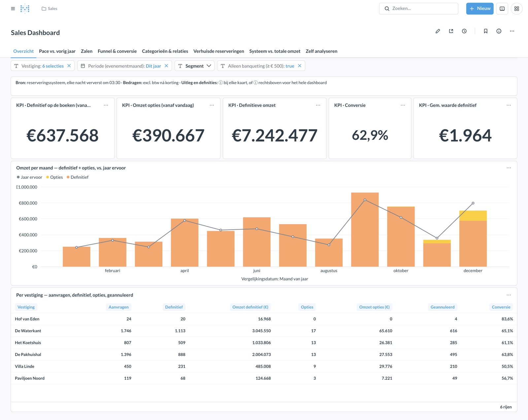Open dashboard more options menu
Image resolution: width=528 pixels, height=420 pixels.
coord(512,31)
